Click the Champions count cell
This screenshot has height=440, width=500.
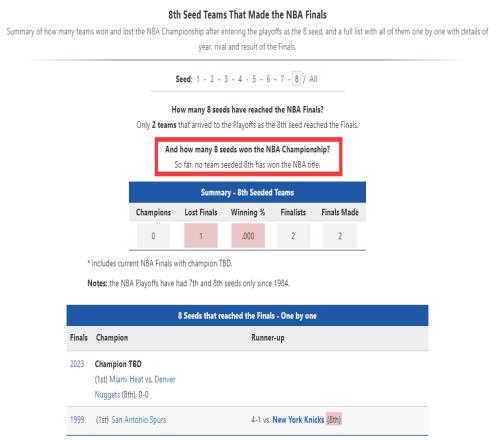point(153,236)
